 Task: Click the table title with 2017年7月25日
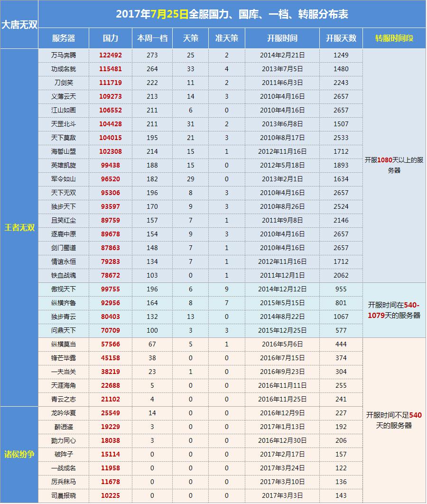click(232, 14)
